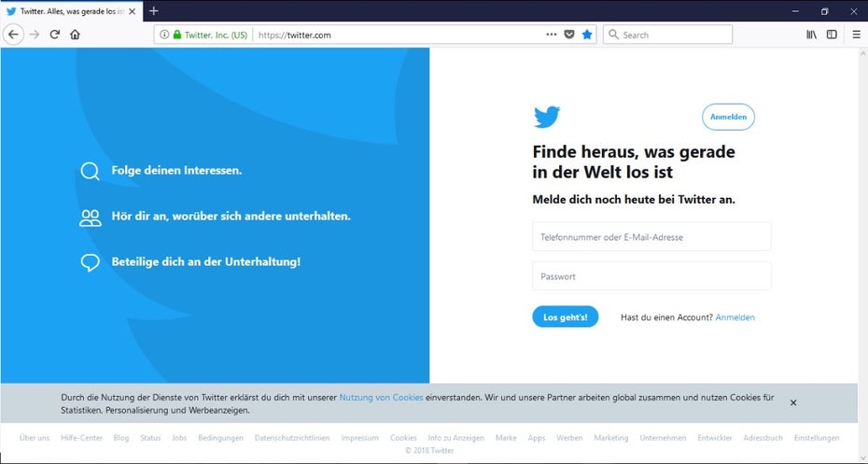Follow the Anmelden link next to Hast du einen Account
The width and height of the screenshot is (868, 464).
(x=735, y=317)
